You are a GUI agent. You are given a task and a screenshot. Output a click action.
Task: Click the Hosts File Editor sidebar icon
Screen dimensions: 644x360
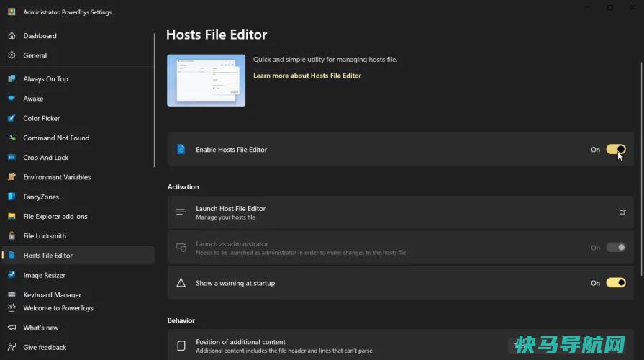click(x=12, y=255)
